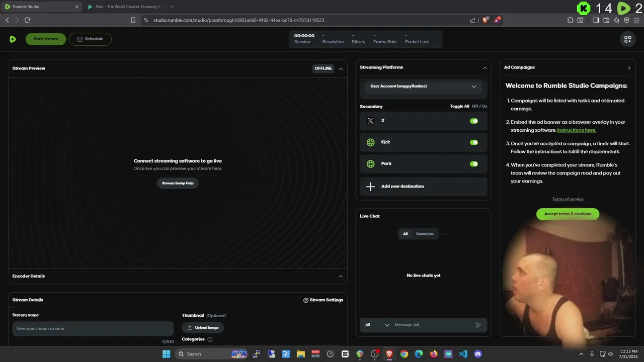Click the Message /all chat input

pos(432,325)
